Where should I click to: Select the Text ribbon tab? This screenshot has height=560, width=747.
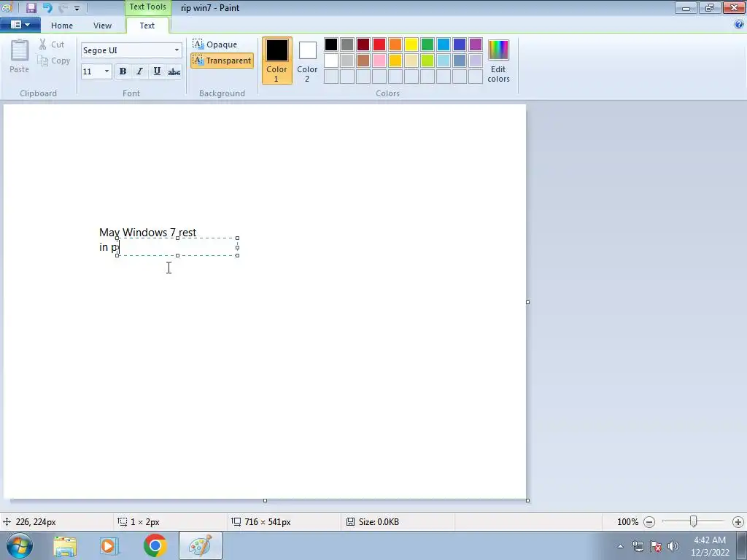[x=147, y=26]
